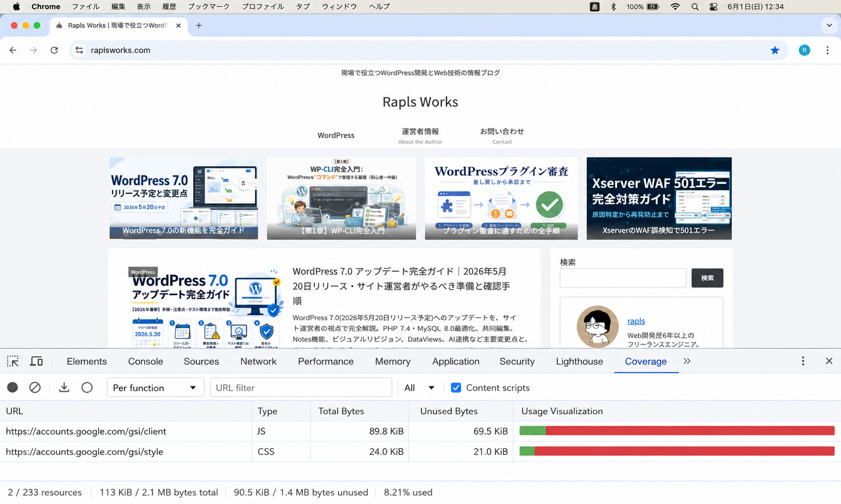Sort by Unused Bytes column
Screen dimensions: 841x504
coord(461,411)
